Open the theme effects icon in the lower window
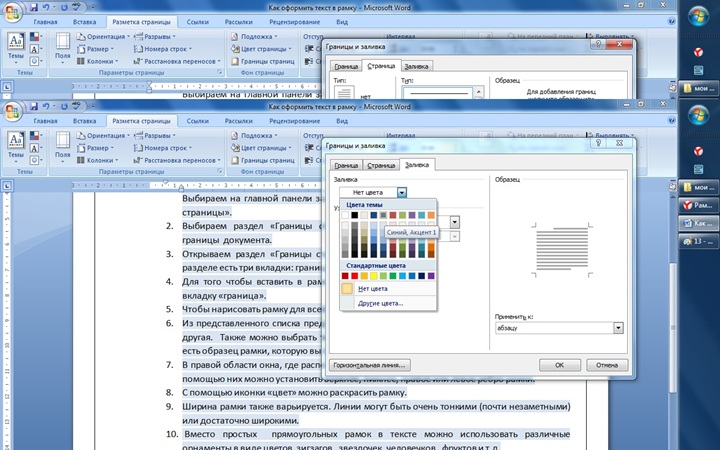 [35, 160]
